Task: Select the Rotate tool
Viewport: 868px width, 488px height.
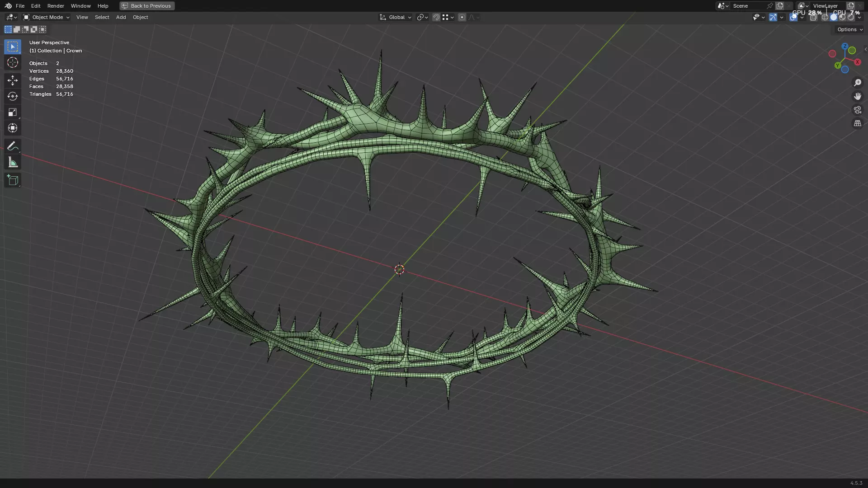Action: pos(13,96)
